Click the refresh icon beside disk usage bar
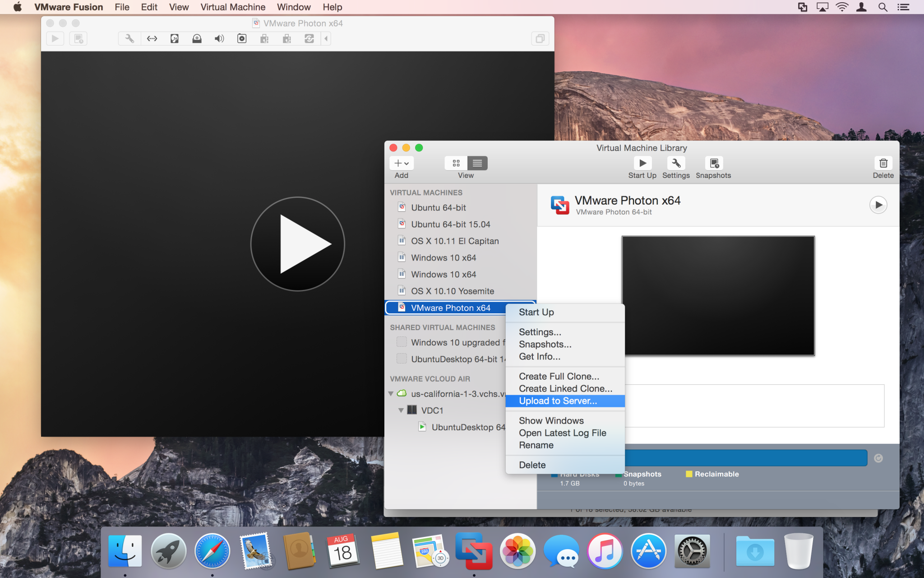The image size is (924, 578). (x=878, y=458)
